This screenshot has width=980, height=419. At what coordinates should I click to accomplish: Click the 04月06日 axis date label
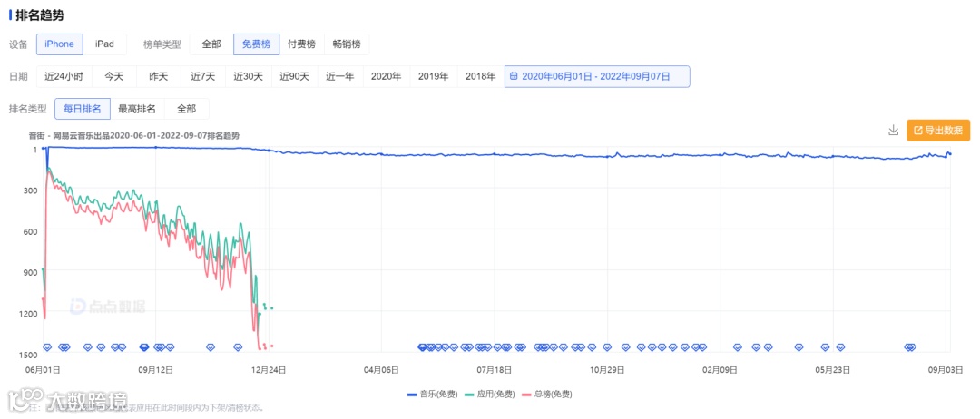(x=381, y=370)
